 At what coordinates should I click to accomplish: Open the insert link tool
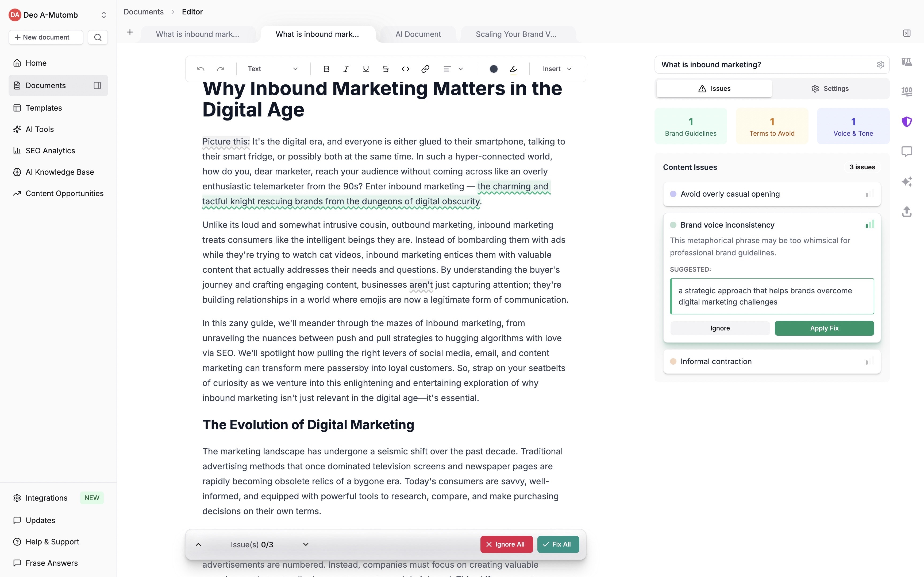tap(425, 69)
